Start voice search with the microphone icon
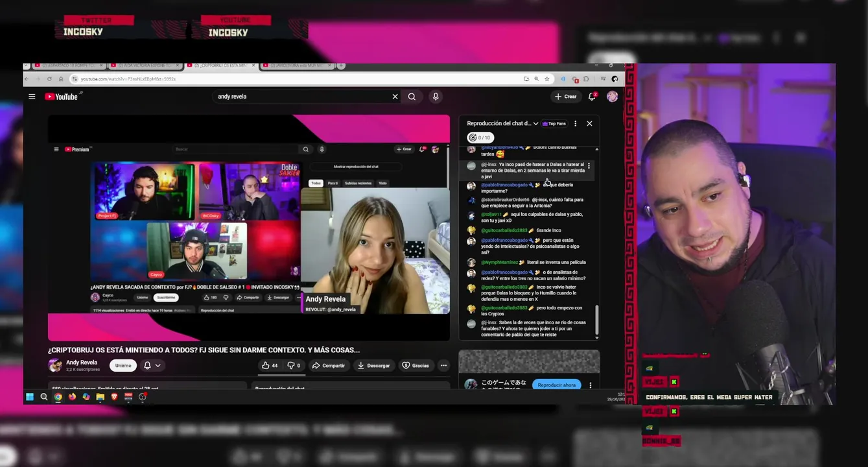 (x=436, y=97)
